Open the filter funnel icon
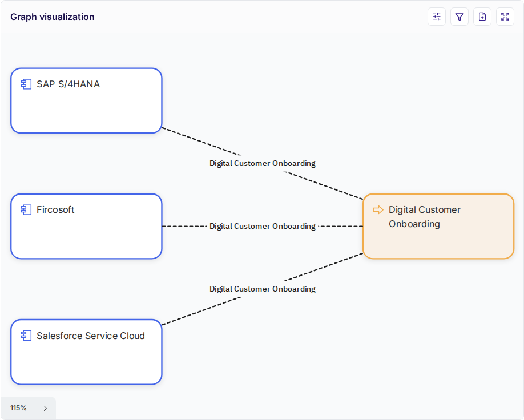This screenshot has height=420, width=524. click(x=459, y=17)
